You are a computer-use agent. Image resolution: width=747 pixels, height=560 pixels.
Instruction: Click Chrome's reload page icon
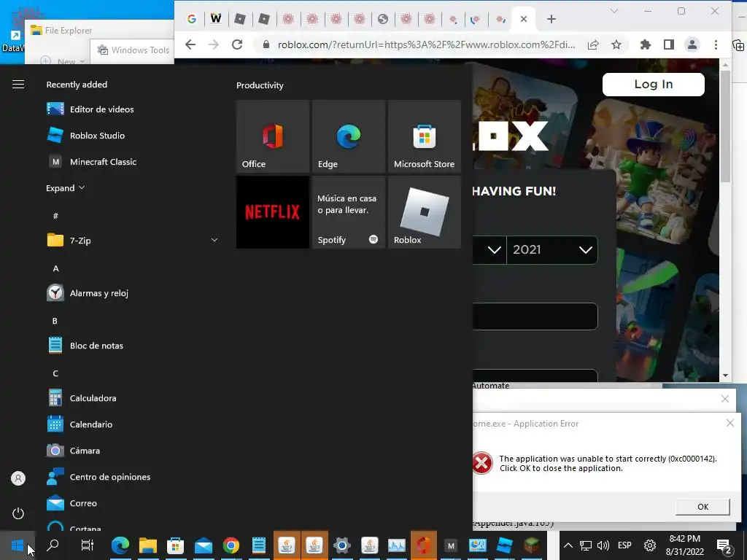[237, 44]
